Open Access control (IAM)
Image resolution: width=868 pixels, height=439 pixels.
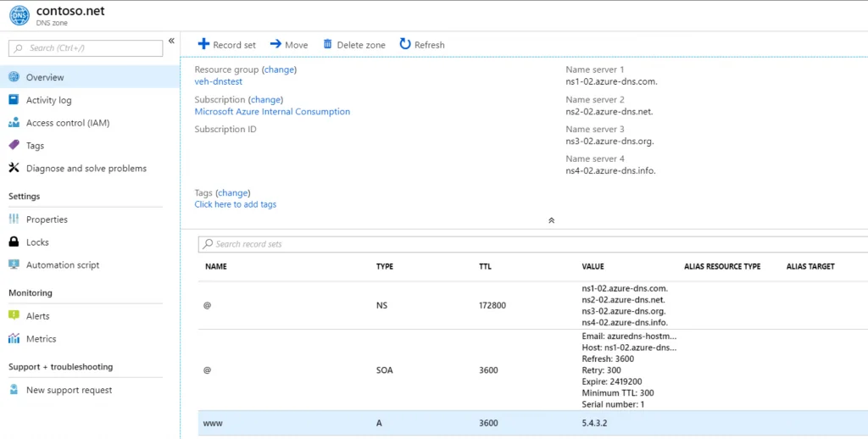pos(90,122)
